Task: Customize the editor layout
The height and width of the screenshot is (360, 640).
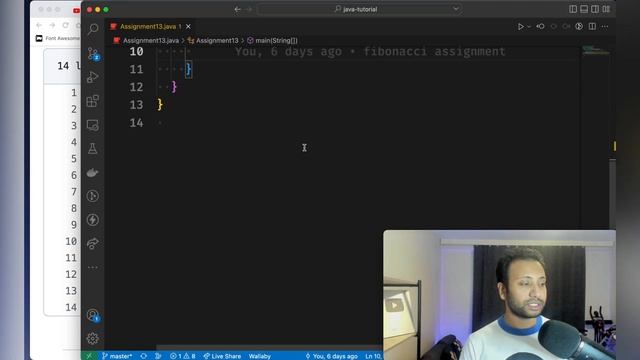Action: tap(606, 9)
